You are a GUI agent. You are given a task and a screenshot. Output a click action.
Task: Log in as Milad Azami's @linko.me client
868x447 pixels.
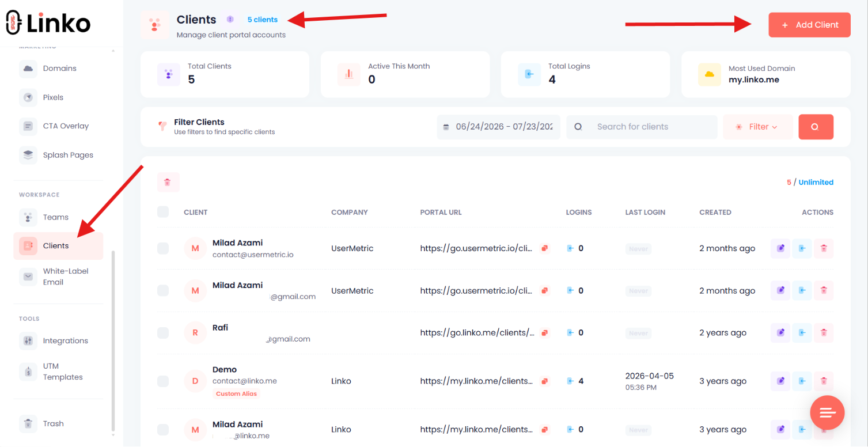[802, 429]
